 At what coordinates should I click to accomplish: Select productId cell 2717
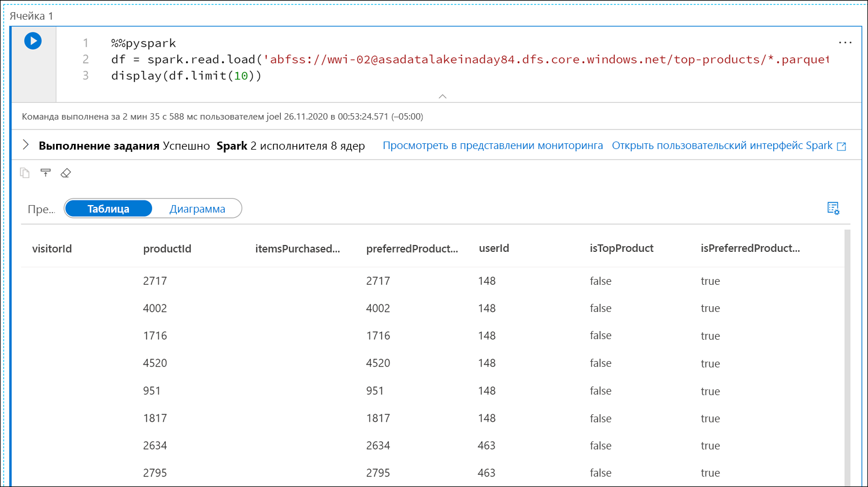[x=155, y=281]
